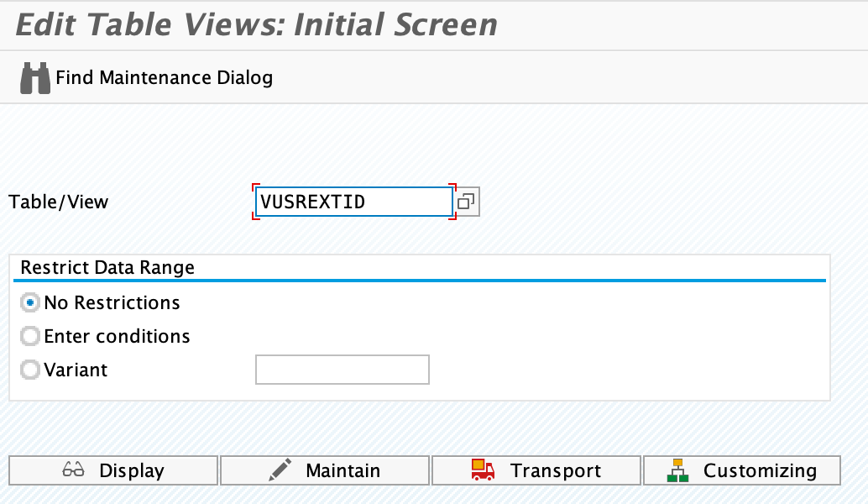The height and width of the screenshot is (504, 868).
Task: Open value help beside Table/View field
Action: click(x=467, y=202)
